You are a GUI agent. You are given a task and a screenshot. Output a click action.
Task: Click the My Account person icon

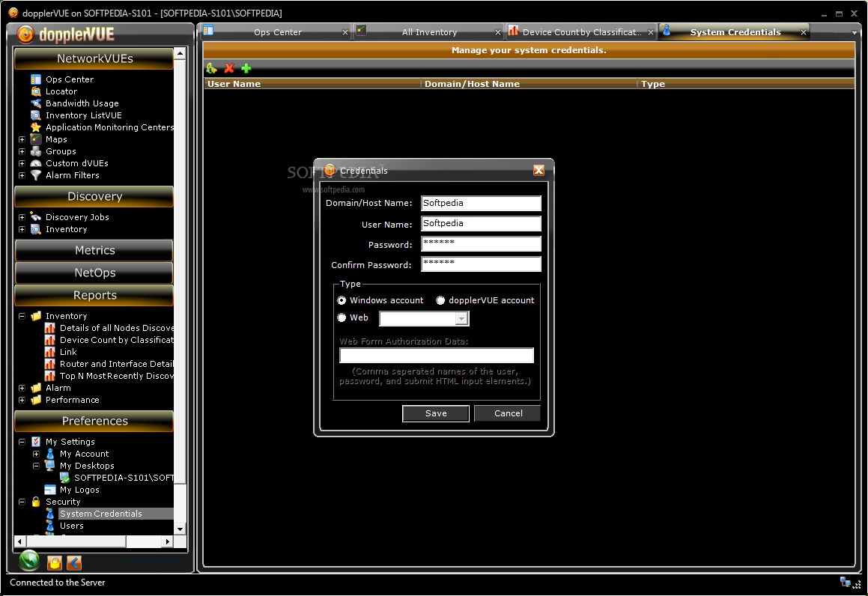(x=50, y=454)
